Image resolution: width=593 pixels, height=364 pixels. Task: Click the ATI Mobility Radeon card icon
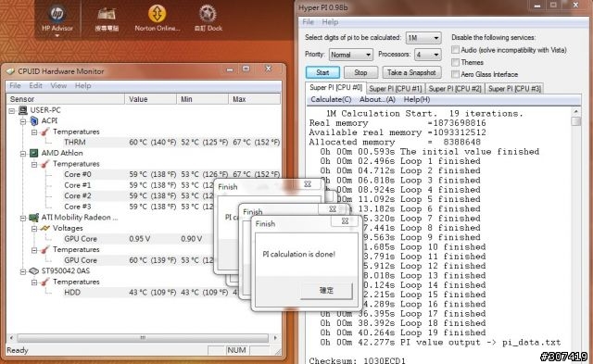[x=34, y=218]
